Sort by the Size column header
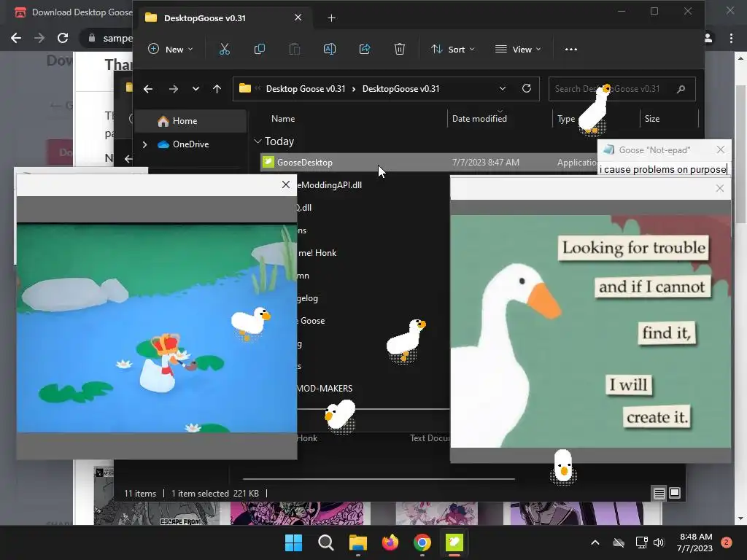Viewport: 747px width, 560px height. coord(651,119)
